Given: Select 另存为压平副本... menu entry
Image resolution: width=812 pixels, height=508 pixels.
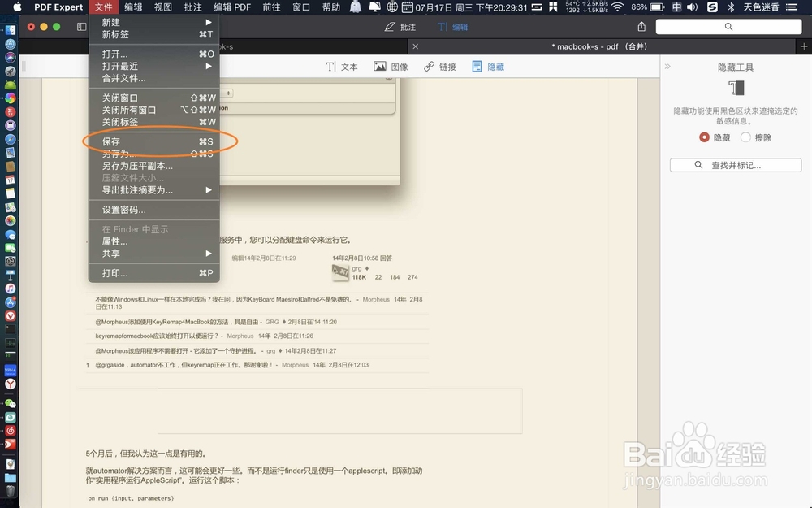Looking at the screenshot, I should (153, 166).
